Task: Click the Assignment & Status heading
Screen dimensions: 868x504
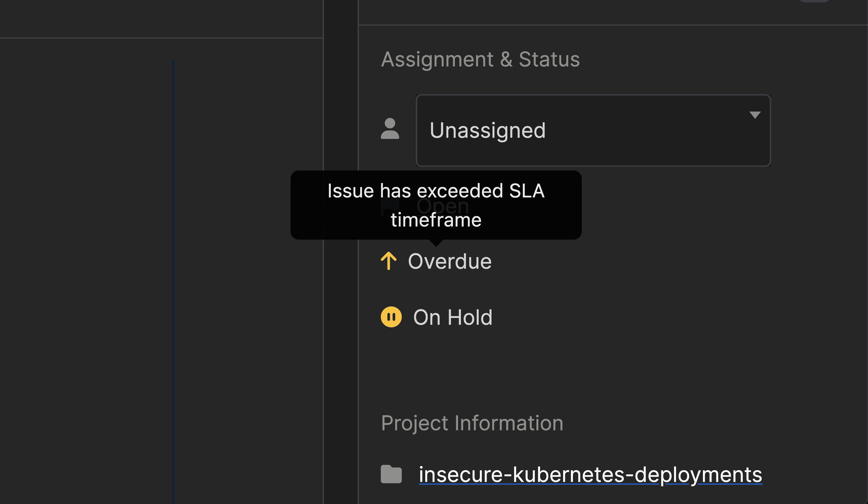Action: click(x=480, y=59)
